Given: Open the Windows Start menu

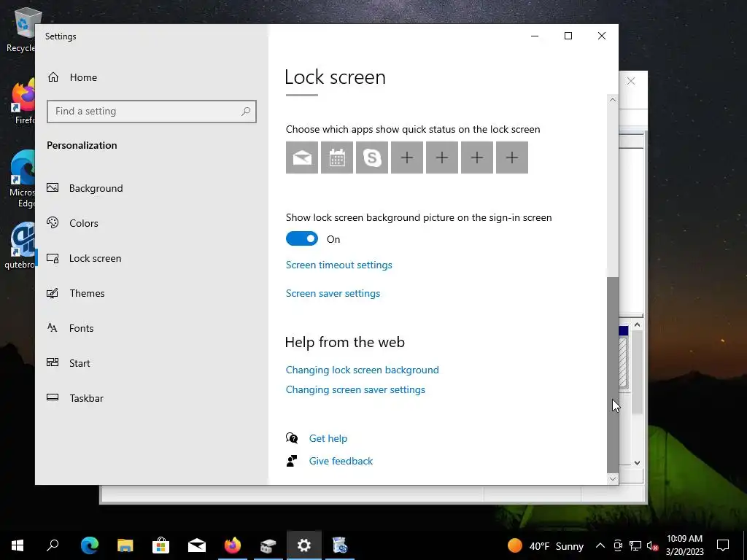Looking at the screenshot, I should (x=18, y=545).
